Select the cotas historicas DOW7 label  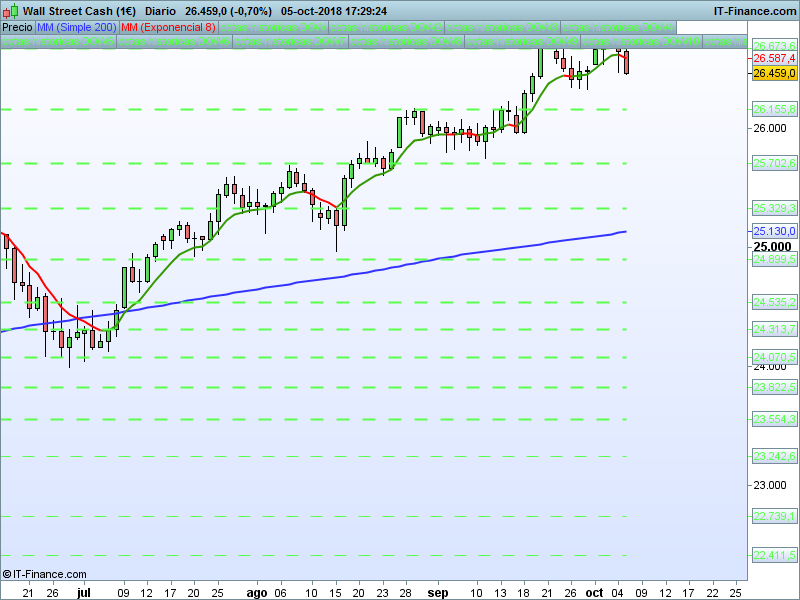coord(290,41)
